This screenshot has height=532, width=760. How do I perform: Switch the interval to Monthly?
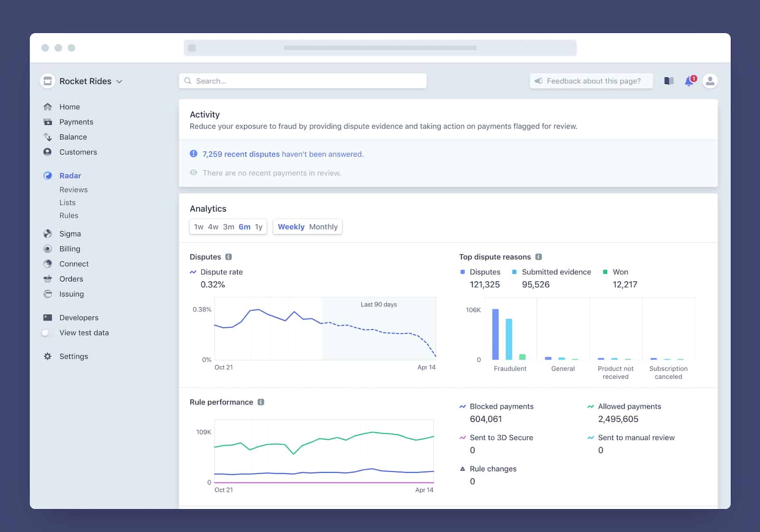tap(323, 227)
